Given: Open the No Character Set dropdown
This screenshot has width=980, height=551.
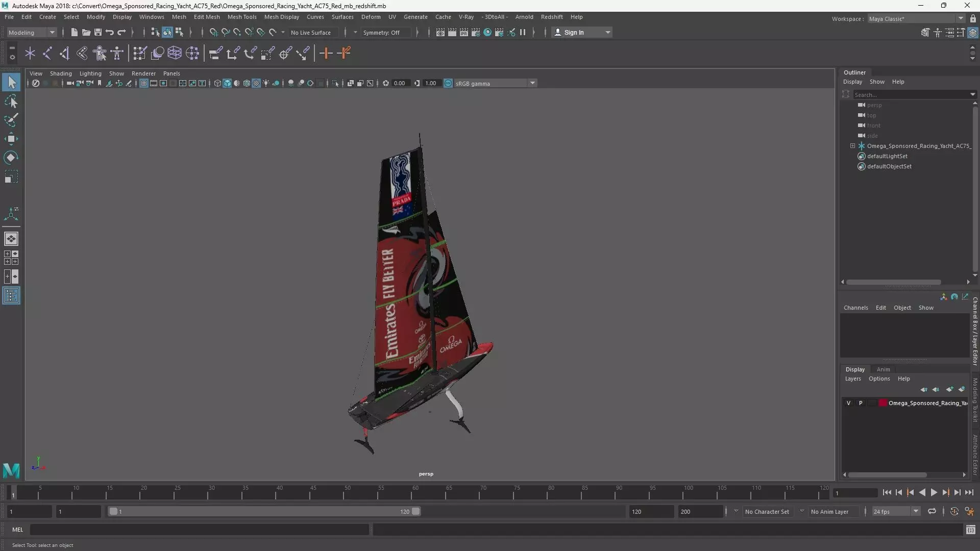Looking at the screenshot, I should pyautogui.click(x=767, y=511).
